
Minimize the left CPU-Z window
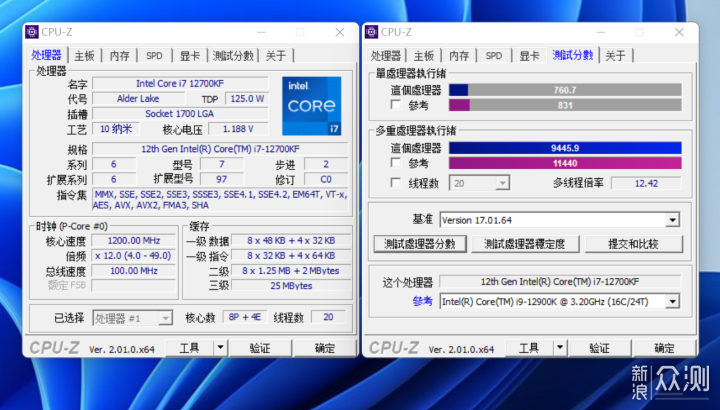(x=261, y=32)
